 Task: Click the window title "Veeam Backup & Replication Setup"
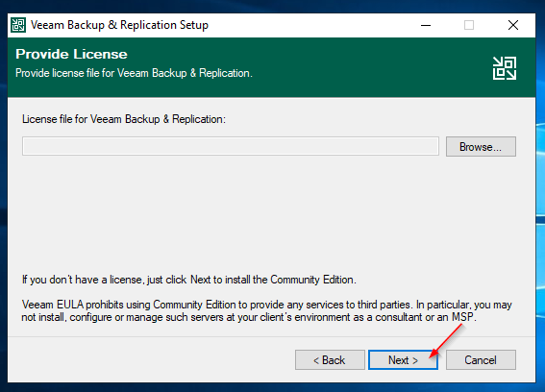point(119,25)
